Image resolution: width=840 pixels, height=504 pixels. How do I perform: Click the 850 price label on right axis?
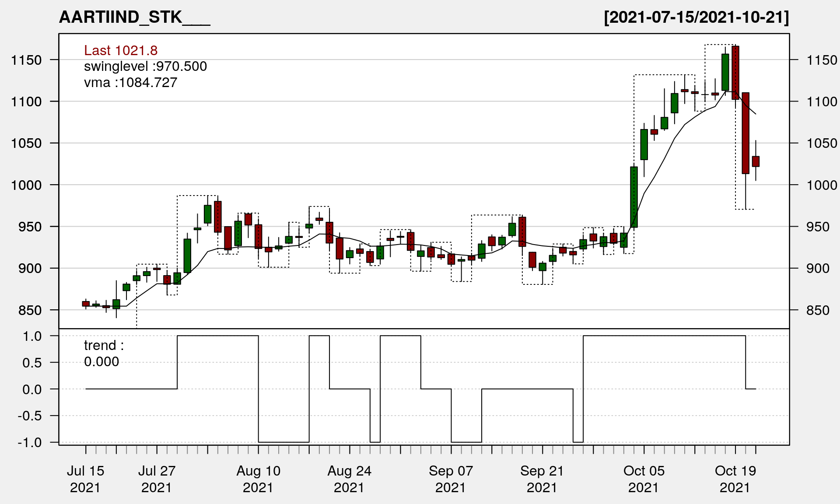click(x=818, y=310)
